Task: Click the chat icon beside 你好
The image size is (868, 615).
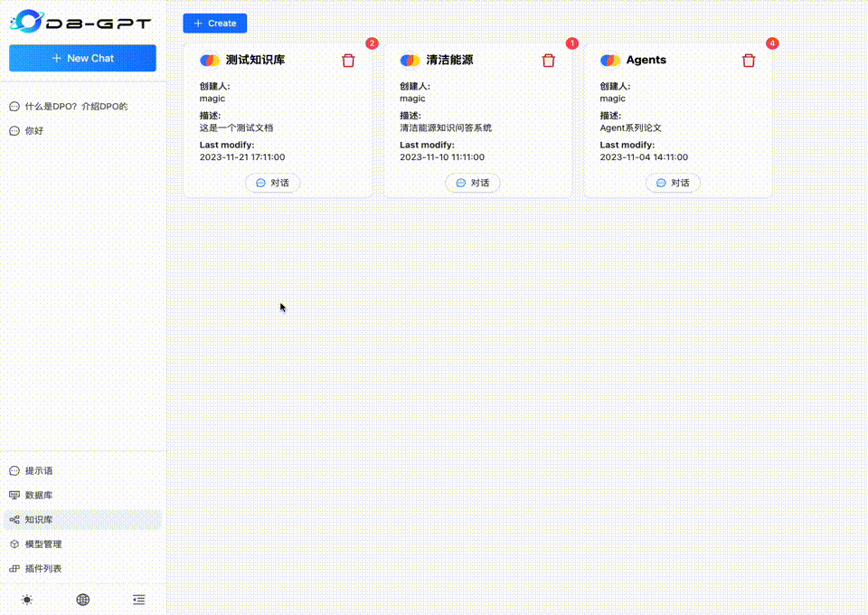Action: pos(13,129)
